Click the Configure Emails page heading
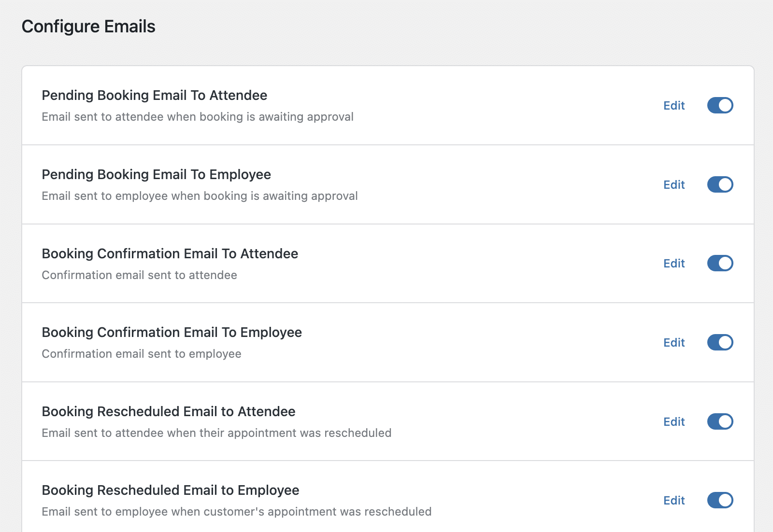773x532 pixels. pos(88,27)
